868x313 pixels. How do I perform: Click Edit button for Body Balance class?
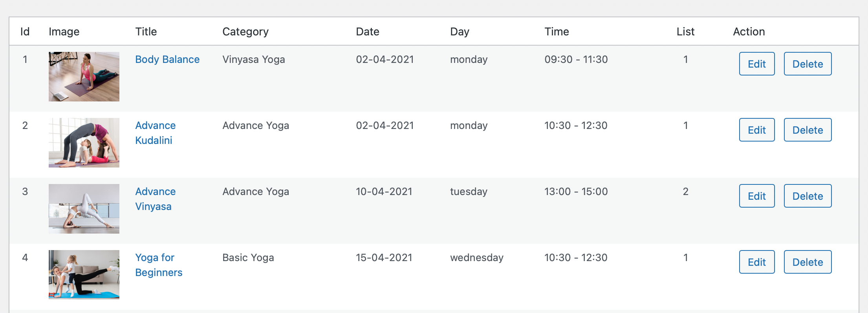coord(756,64)
